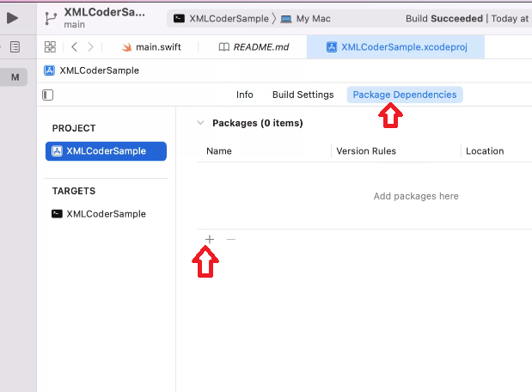The image size is (532, 392).
Task: Click the M status badge in sidebar
Action: (x=14, y=77)
